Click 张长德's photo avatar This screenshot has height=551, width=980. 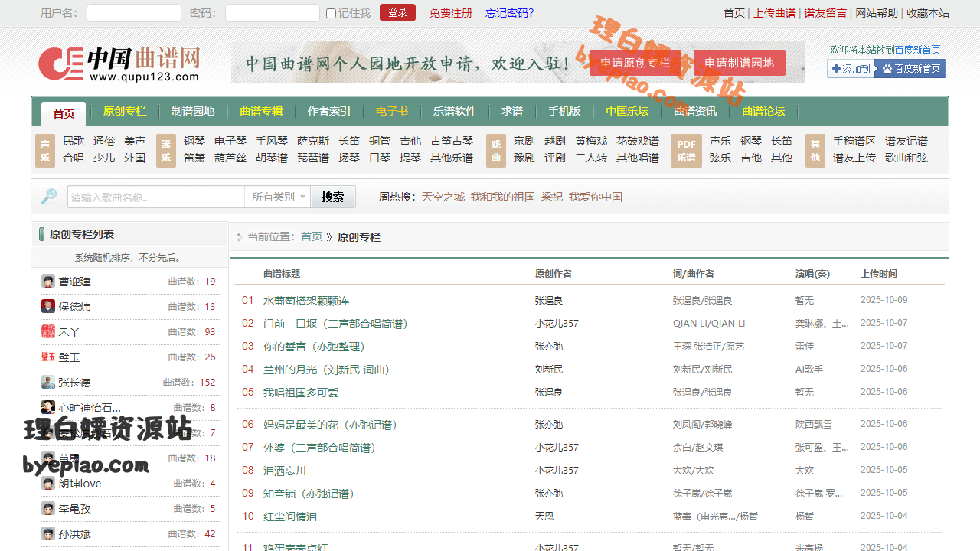[48, 383]
